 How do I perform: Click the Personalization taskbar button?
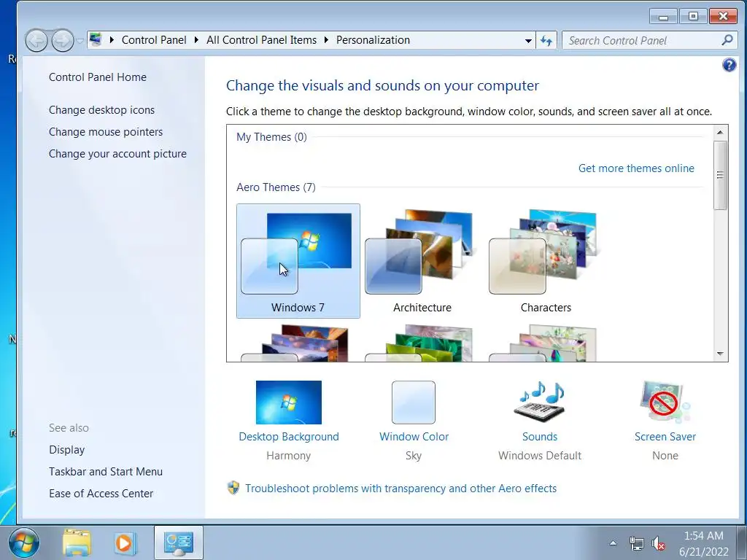[179, 542]
